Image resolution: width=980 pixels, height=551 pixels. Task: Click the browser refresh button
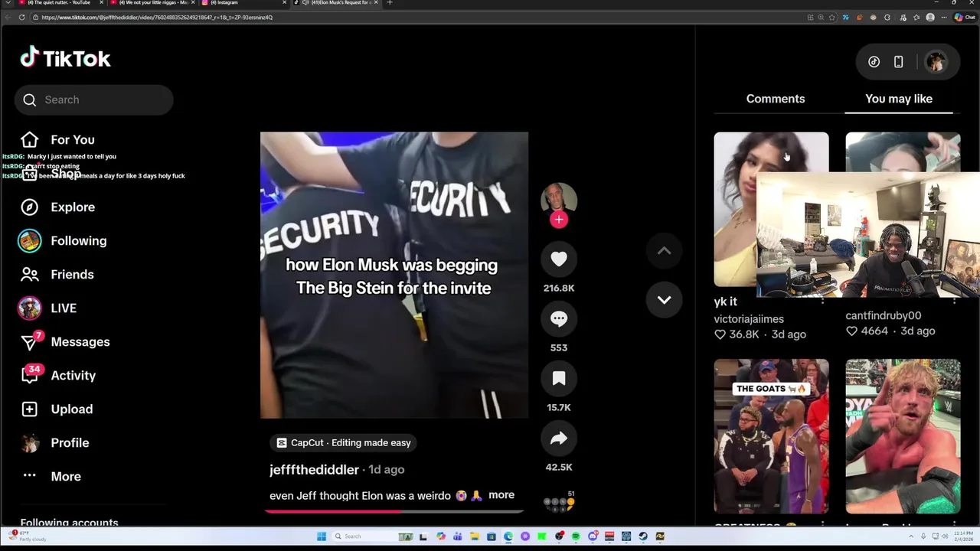[21, 17]
